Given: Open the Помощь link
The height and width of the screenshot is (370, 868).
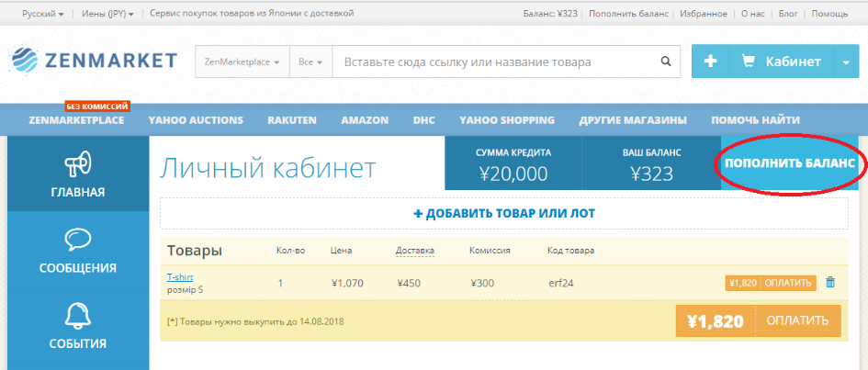Looking at the screenshot, I should pos(829,13).
